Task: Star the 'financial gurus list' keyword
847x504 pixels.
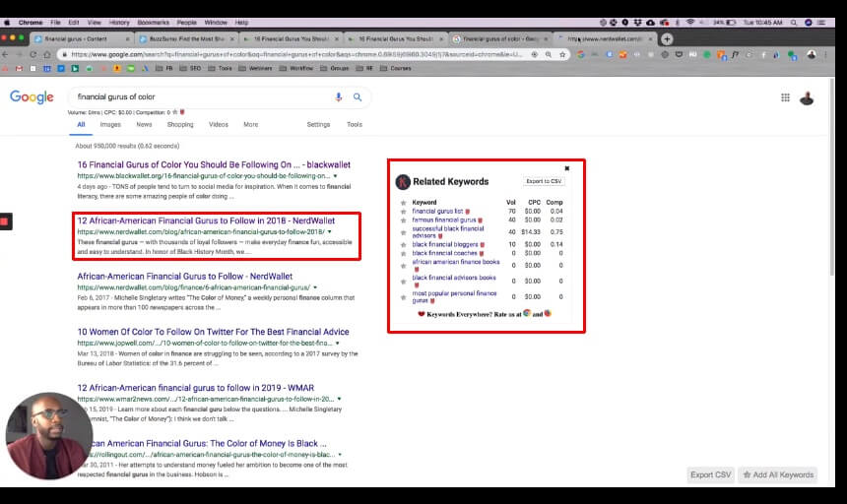Action: click(x=403, y=212)
